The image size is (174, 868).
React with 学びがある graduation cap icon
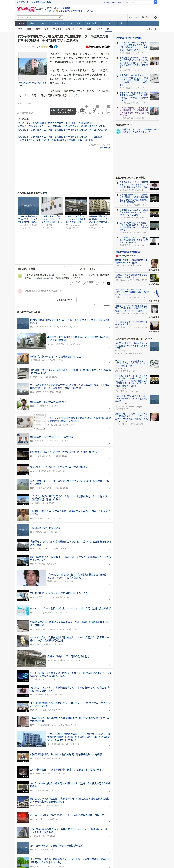pos(82,110)
